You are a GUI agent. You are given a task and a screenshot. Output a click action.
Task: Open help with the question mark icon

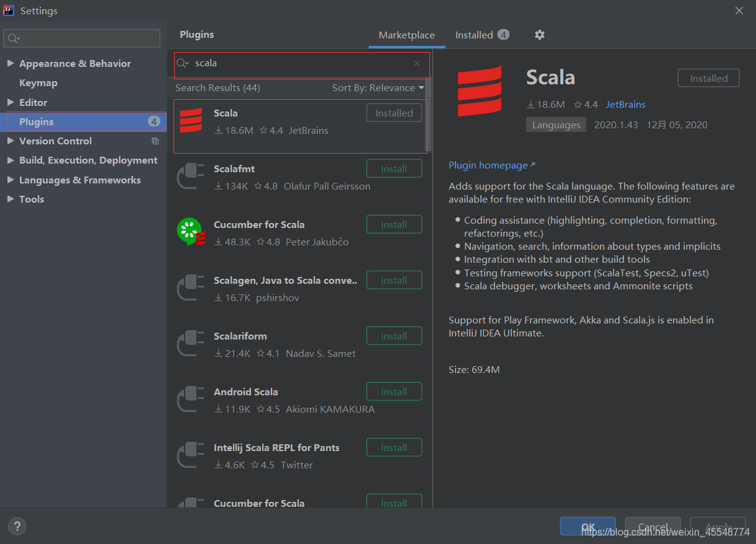click(x=17, y=527)
